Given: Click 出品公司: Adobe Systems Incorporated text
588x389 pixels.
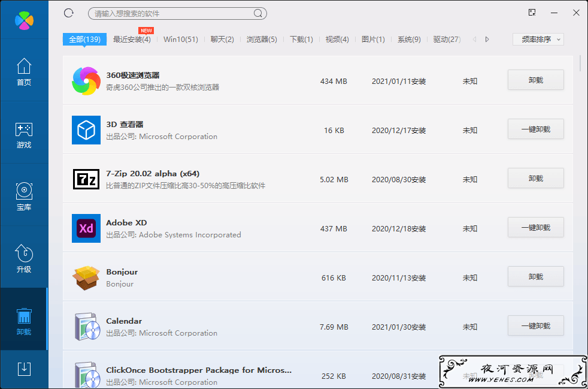Looking at the screenshot, I should (x=174, y=235).
